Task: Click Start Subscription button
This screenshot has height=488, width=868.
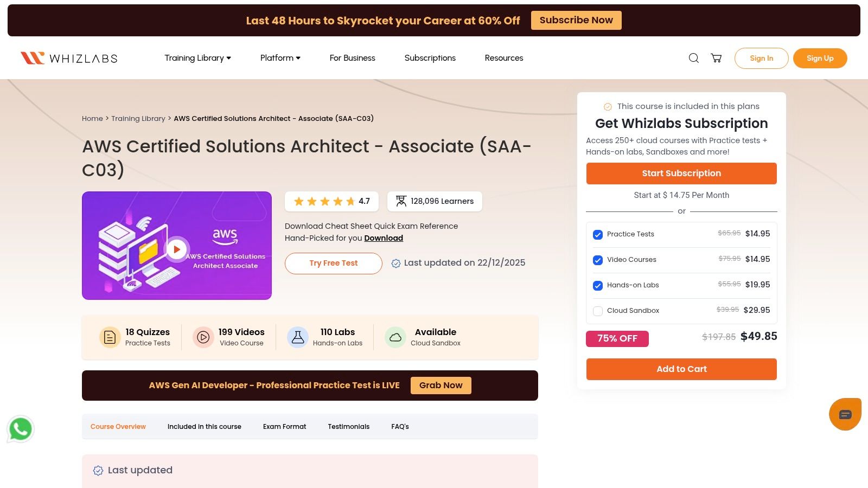Action: click(x=681, y=174)
